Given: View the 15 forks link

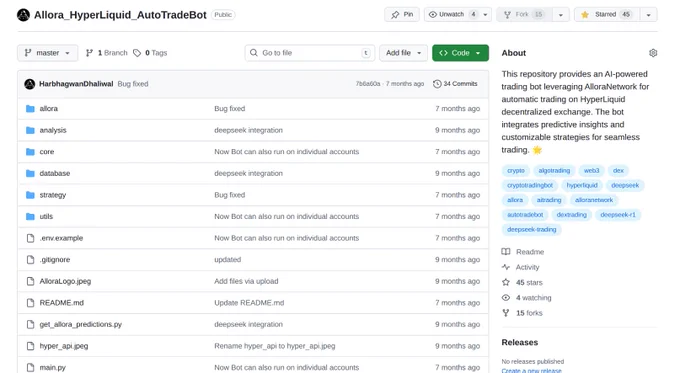Looking at the screenshot, I should pyautogui.click(x=523, y=313).
